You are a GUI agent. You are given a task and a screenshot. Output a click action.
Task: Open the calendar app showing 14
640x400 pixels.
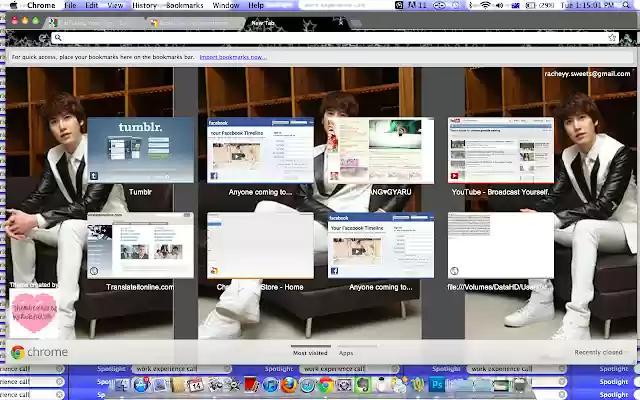coord(196,385)
